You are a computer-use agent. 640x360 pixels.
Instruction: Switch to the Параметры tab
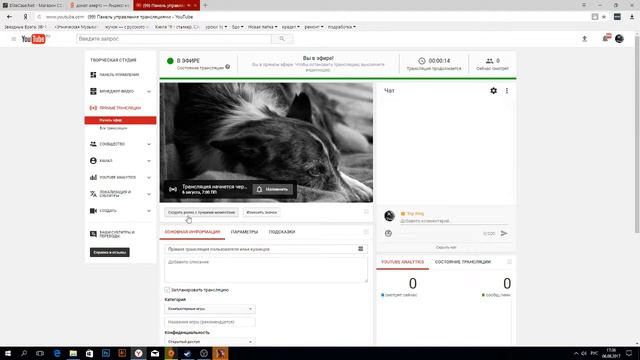pyautogui.click(x=244, y=232)
